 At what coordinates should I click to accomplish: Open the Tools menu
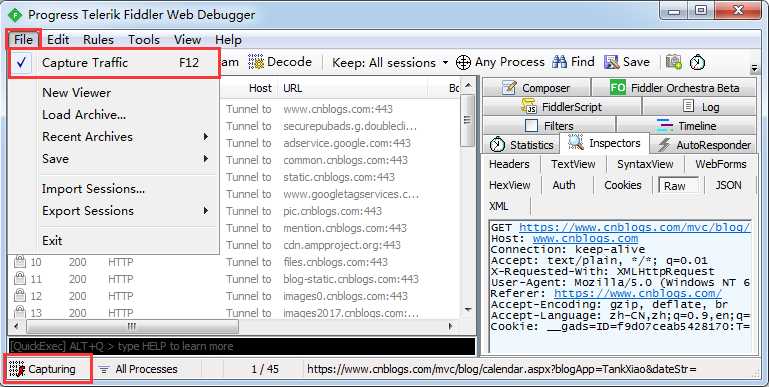(x=144, y=40)
